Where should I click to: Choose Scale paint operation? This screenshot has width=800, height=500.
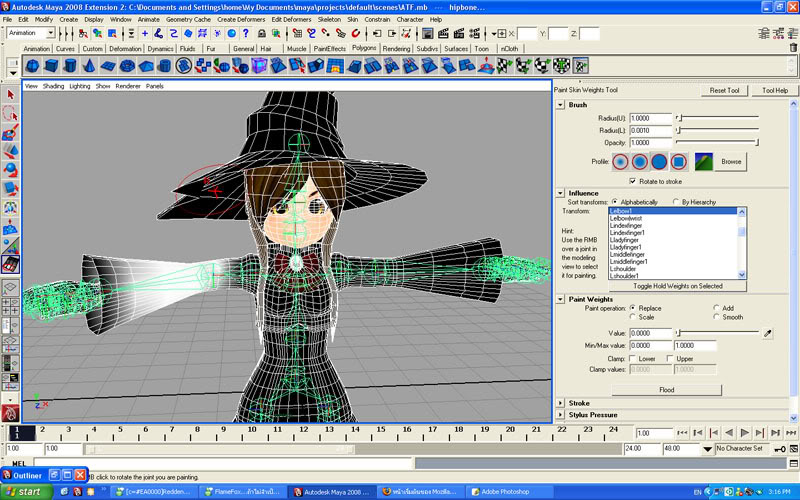(633, 317)
